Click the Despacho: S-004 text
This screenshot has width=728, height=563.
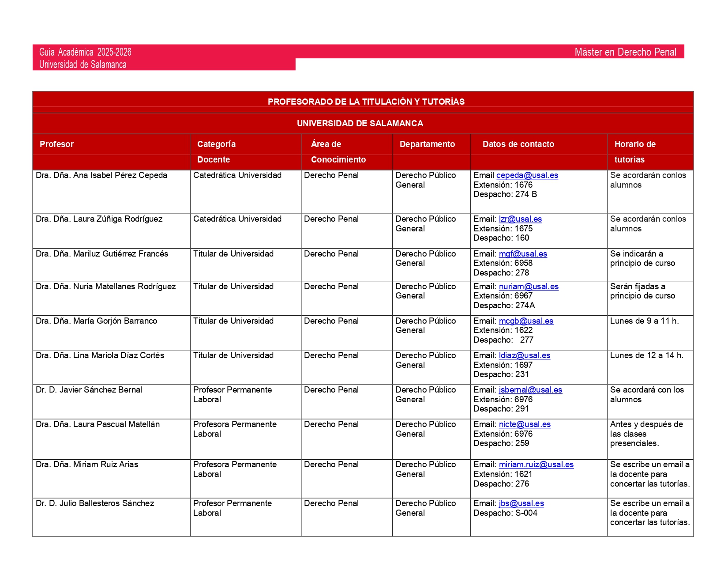point(505,513)
